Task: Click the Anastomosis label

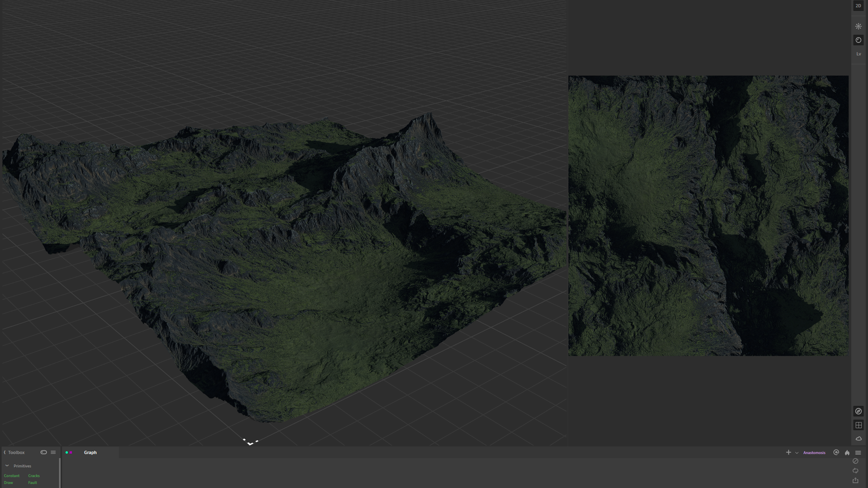Action: [x=814, y=453]
